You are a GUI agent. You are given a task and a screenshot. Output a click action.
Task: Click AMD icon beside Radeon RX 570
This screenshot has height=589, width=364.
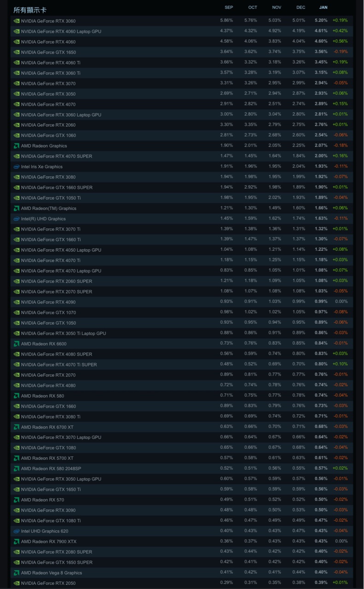[17, 500]
